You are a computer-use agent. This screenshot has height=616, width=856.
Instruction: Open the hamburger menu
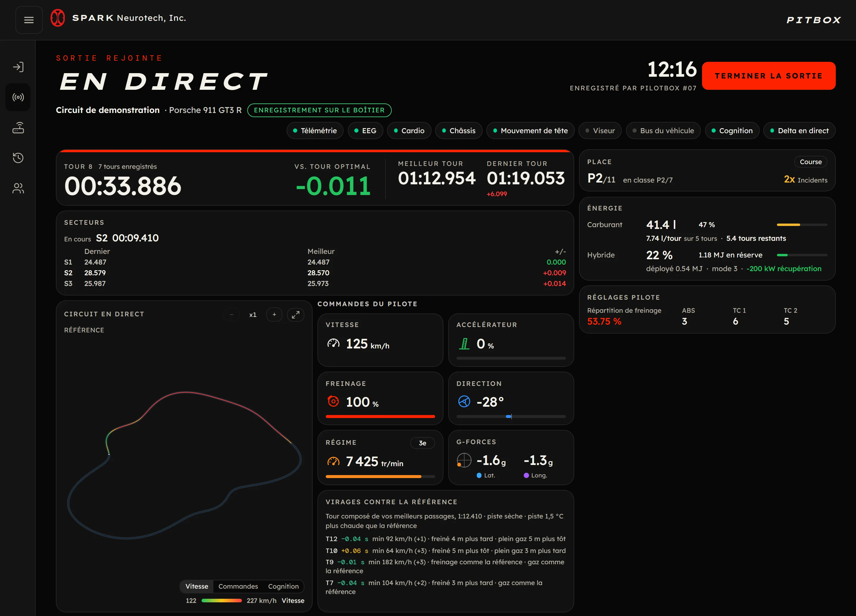29,20
